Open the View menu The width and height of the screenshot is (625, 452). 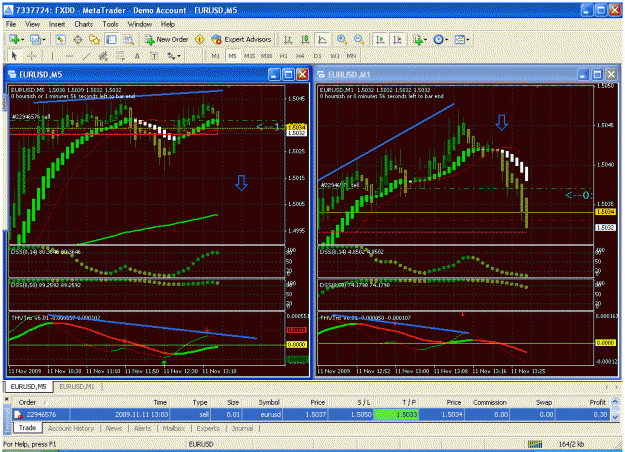(x=33, y=24)
